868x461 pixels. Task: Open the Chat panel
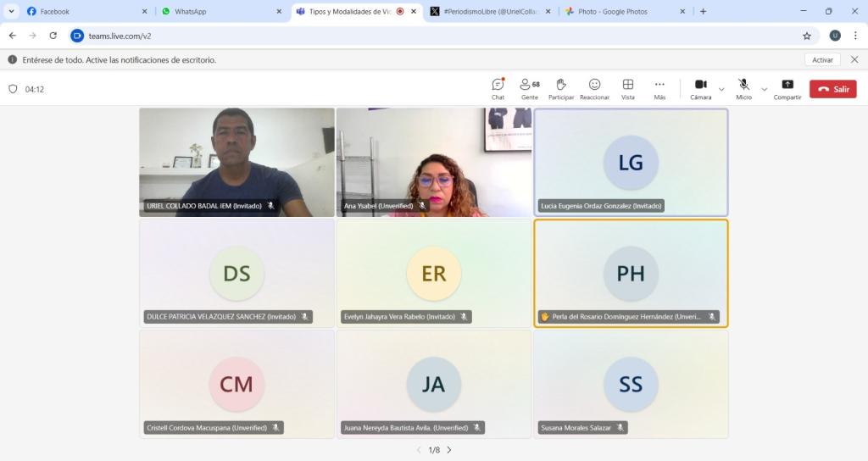click(x=498, y=85)
